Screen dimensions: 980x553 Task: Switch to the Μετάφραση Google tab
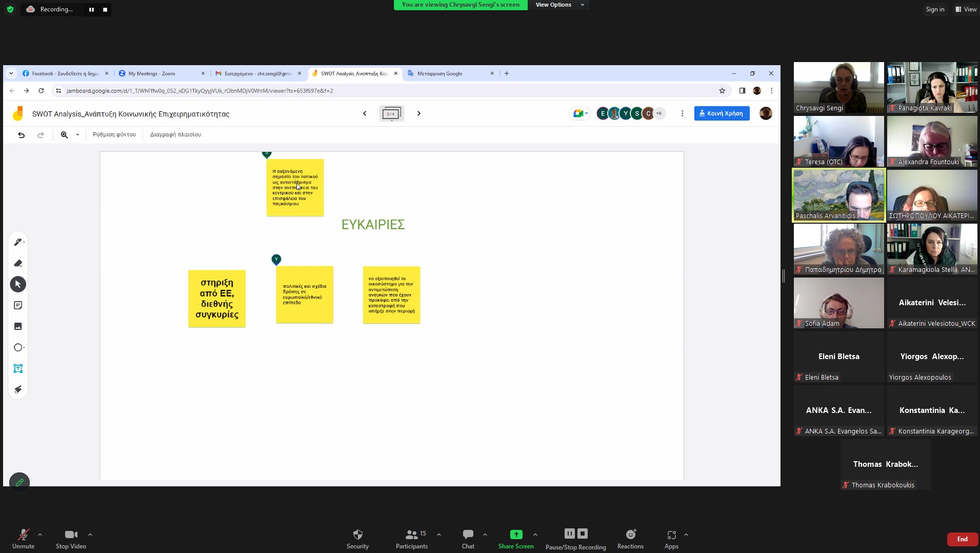click(x=446, y=73)
